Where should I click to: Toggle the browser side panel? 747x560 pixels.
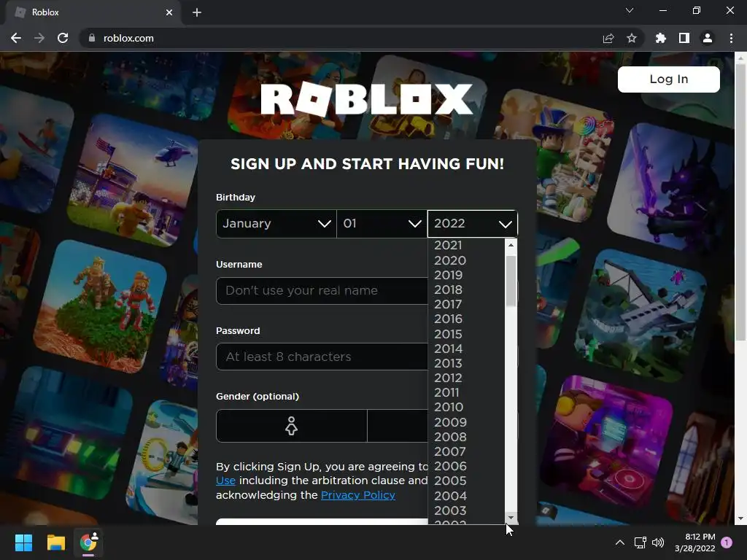[684, 38]
